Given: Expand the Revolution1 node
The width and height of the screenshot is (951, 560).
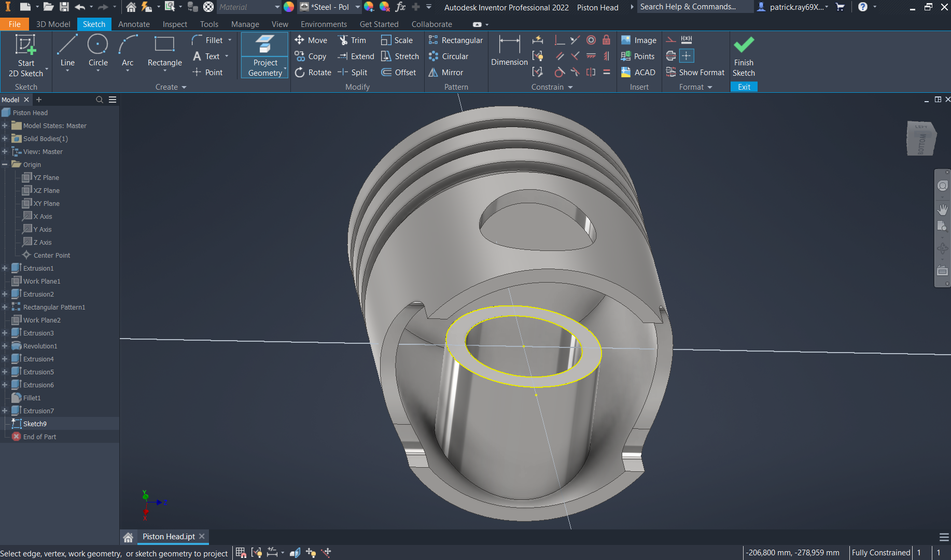Looking at the screenshot, I should coord(5,346).
